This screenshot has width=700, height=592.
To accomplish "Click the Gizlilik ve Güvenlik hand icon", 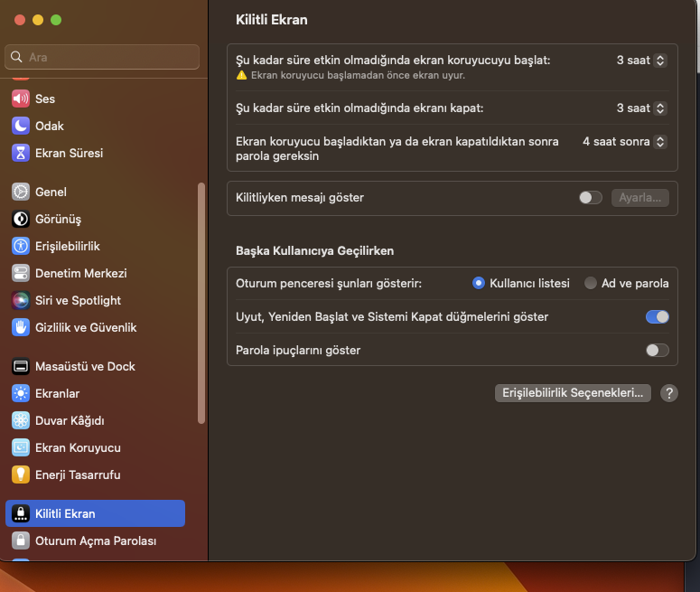I will tap(21, 327).
